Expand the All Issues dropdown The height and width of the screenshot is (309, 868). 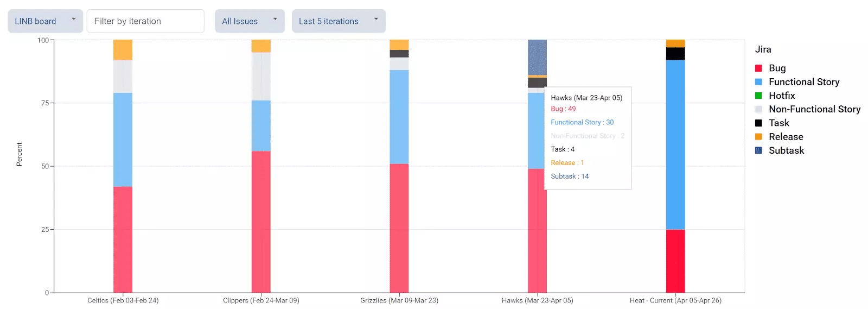250,21
